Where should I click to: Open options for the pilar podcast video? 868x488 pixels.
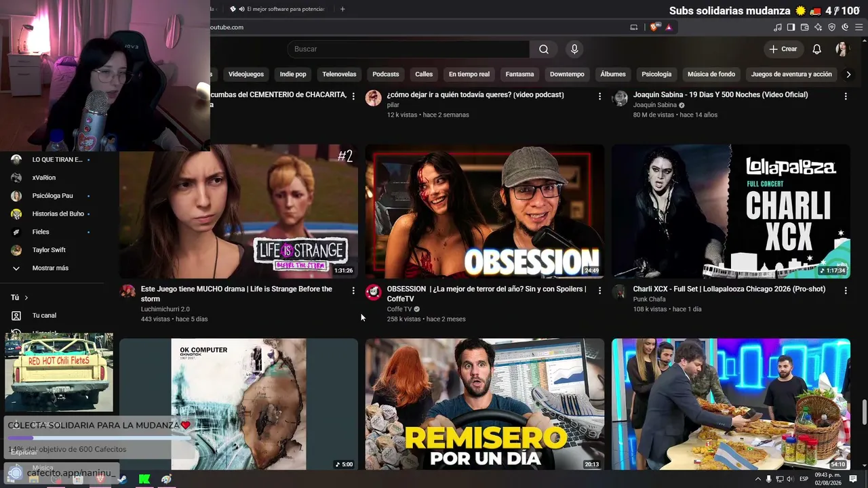point(599,96)
